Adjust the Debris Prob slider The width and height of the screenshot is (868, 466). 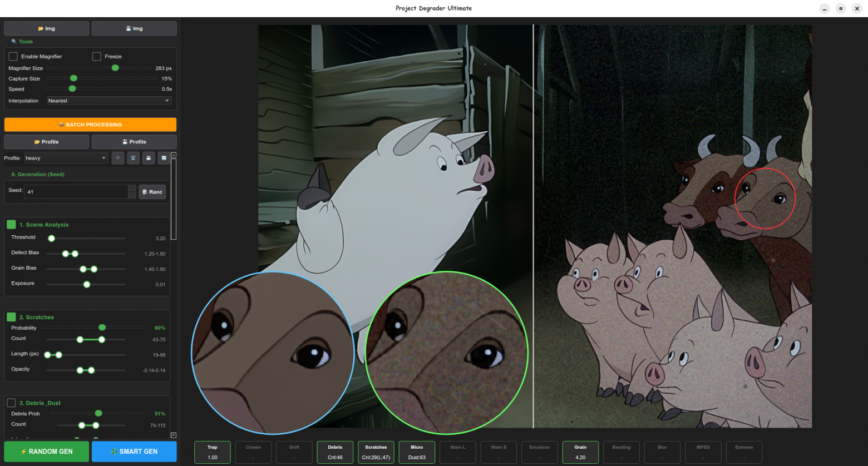coord(98,413)
